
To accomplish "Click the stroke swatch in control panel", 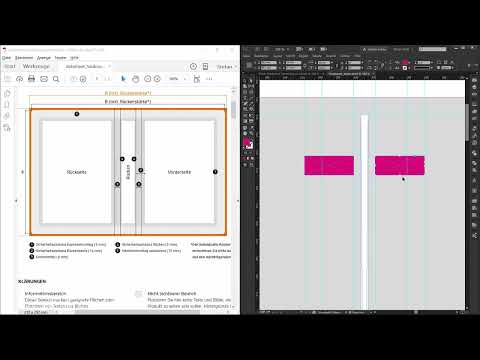I will click(405, 68).
